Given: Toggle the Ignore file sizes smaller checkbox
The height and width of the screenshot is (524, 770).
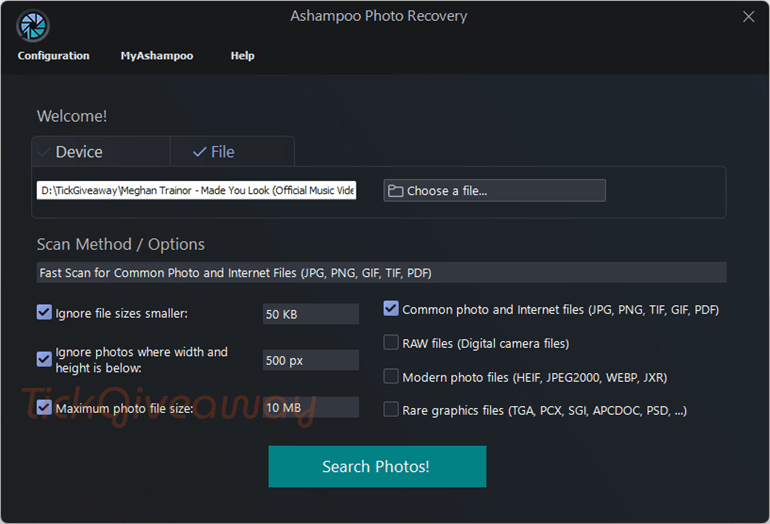Looking at the screenshot, I should 44,312.
